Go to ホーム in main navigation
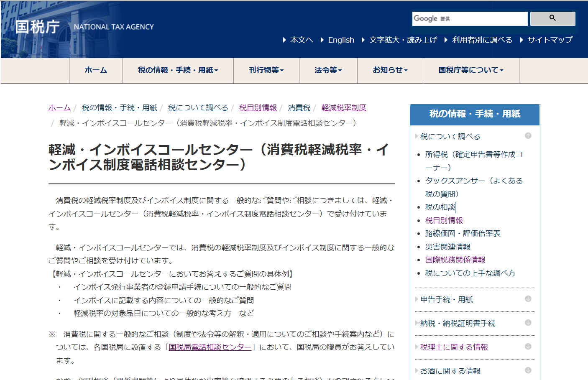This screenshot has height=380, width=588. point(96,70)
